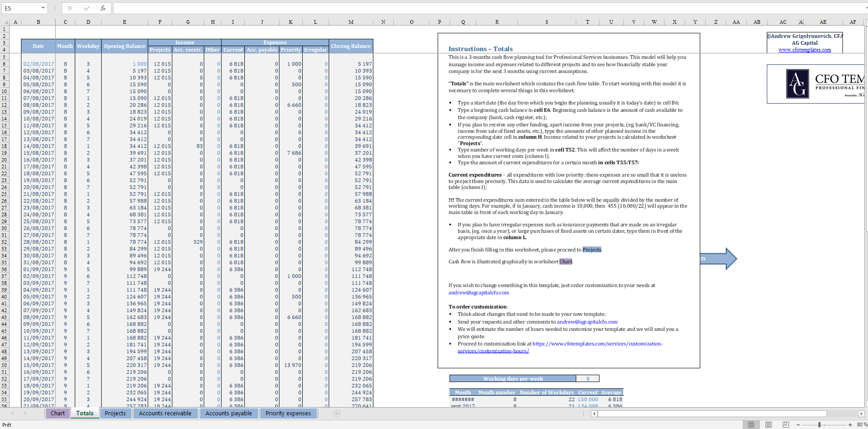Select column M header

[x=351, y=22]
